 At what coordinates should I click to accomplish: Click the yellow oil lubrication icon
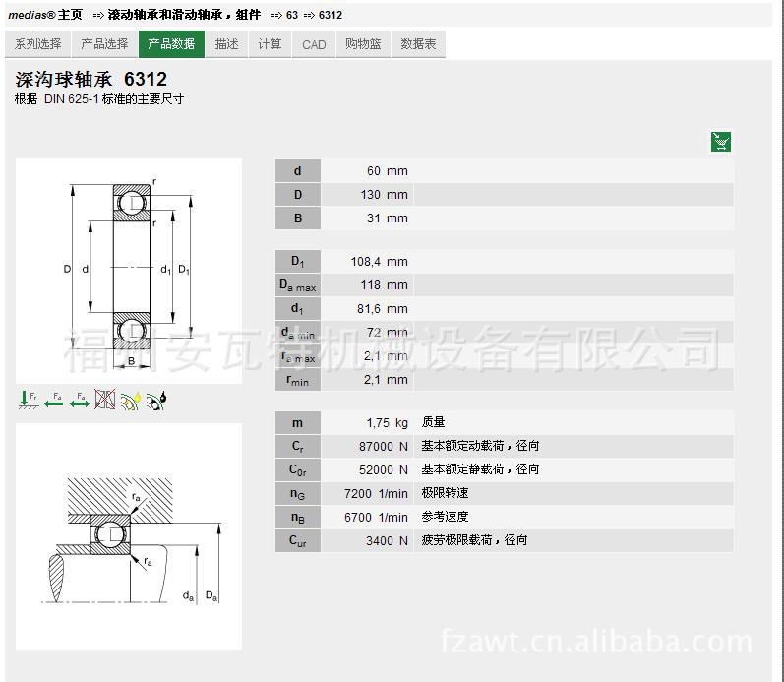131,400
